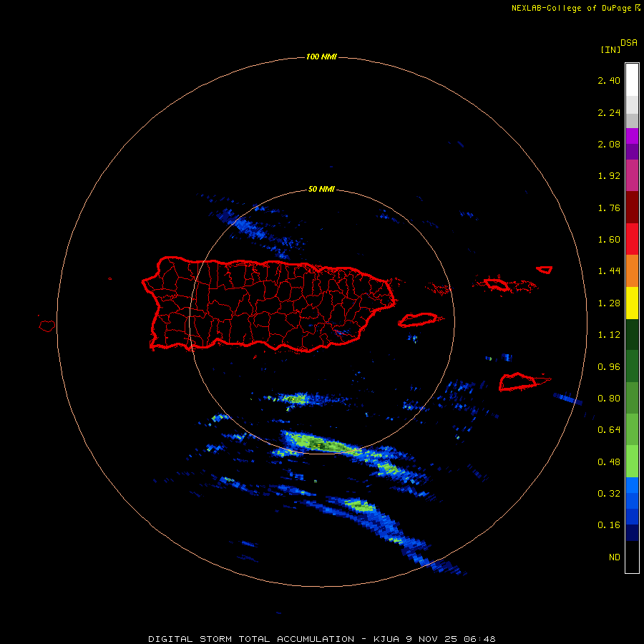This screenshot has width=644, height=644.
Task: Pick the orange color bar segment
Action: click(x=632, y=271)
